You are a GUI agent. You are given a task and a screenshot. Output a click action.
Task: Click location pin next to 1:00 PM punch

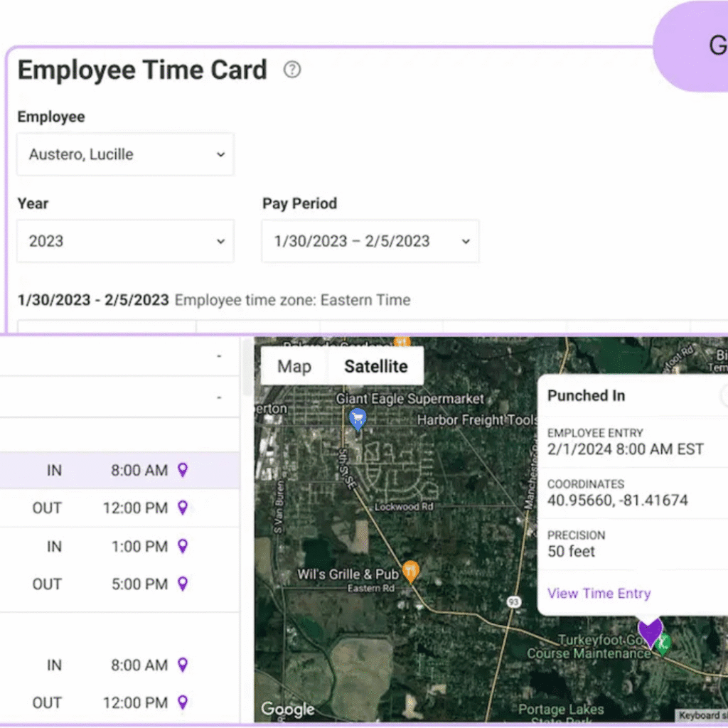pyautogui.click(x=183, y=546)
